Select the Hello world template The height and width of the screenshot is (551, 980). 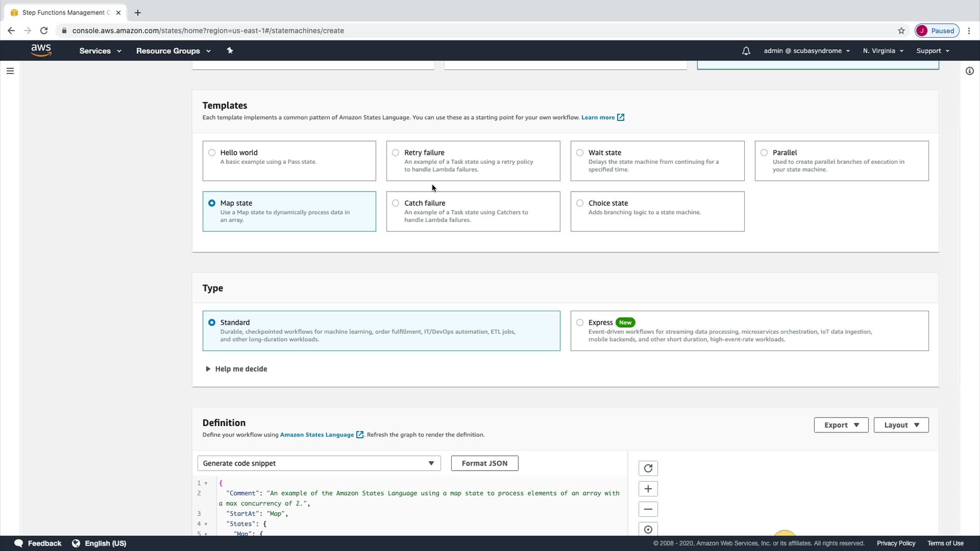[212, 153]
